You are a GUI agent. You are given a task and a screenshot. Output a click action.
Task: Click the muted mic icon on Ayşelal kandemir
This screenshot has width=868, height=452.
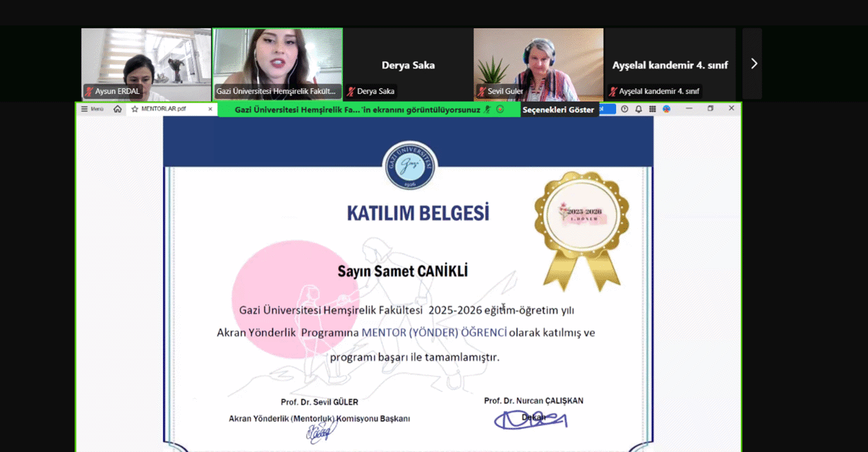(x=613, y=91)
